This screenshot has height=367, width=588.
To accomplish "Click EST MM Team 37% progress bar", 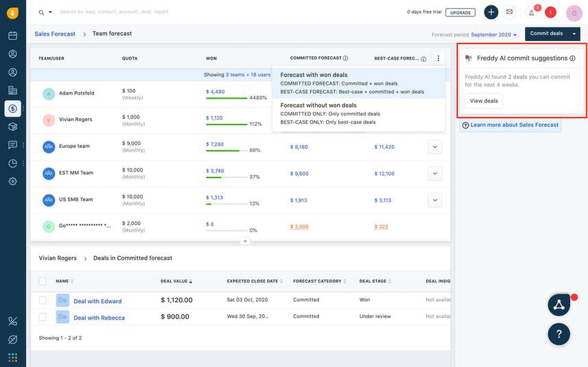I will [x=226, y=177].
